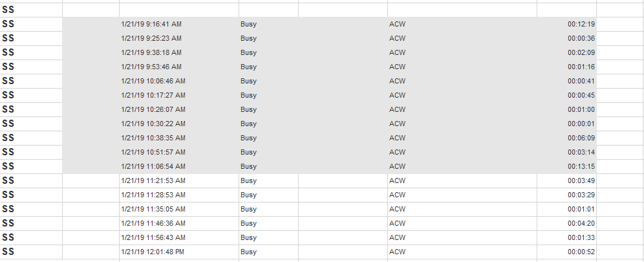Select the 00:13:15 duration cell
Screen dimensions: 644x262
(567, 166)
